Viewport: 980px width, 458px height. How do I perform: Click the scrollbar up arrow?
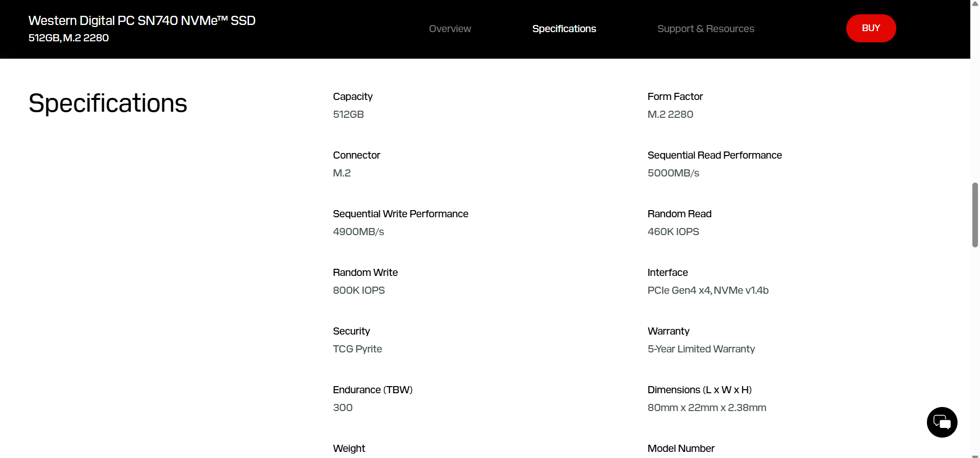(974, 4)
